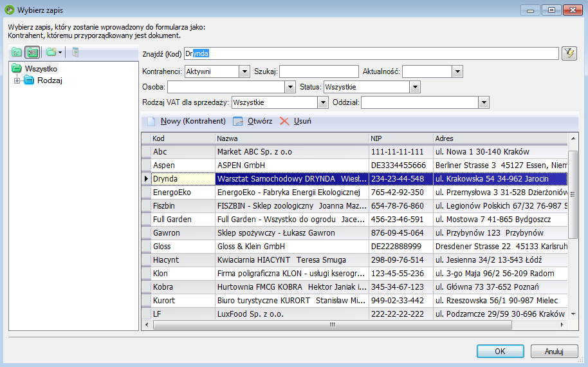Click Nowy (Kontrahent) button

(x=187, y=121)
